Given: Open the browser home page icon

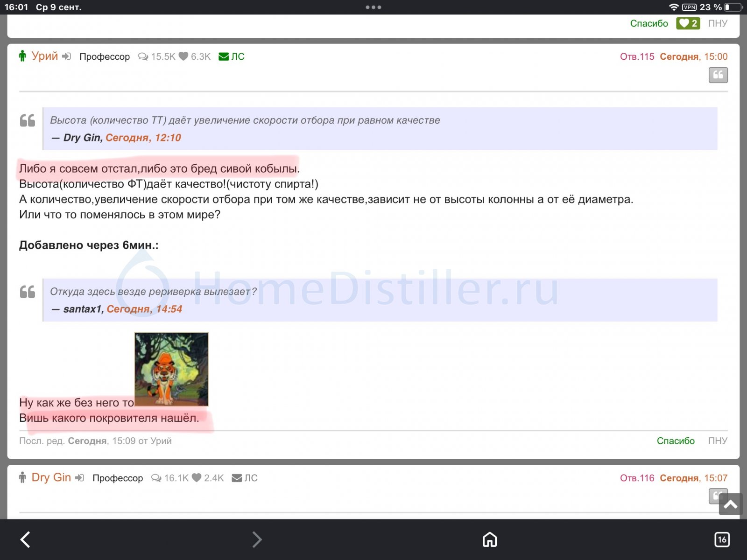Looking at the screenshot, I should [x=489, y=539].
